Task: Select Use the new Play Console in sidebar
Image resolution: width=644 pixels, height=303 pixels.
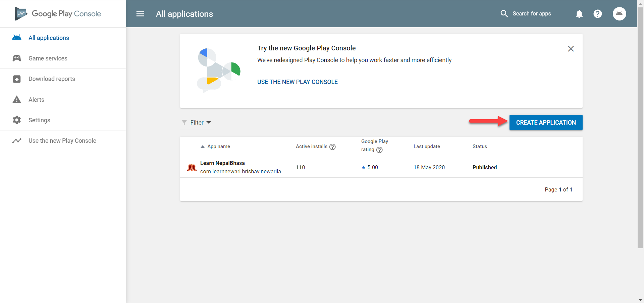Action: point(62,141)
